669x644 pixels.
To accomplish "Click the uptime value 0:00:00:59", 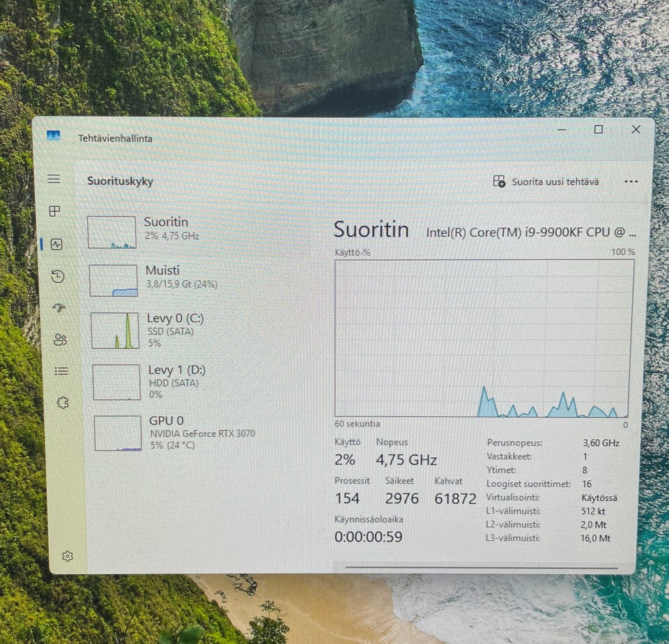I will pyautogui.click(x=368, y=537).
